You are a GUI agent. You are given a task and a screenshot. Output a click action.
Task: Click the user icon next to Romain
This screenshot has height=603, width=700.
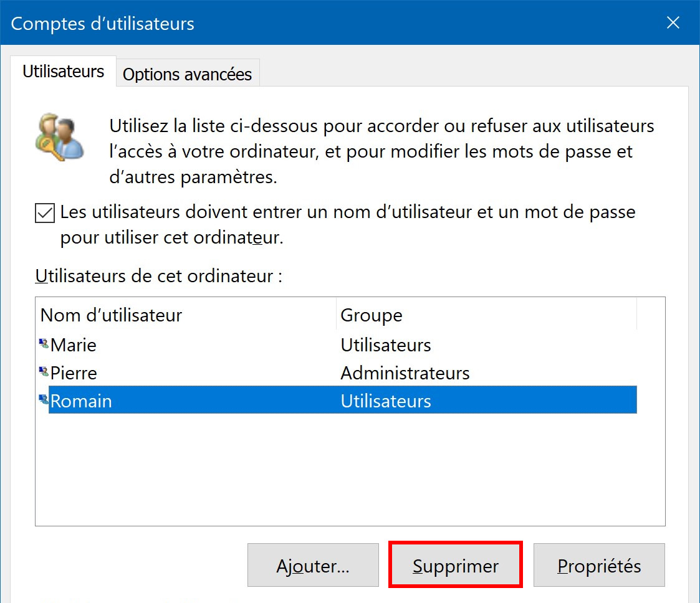pyautogui.click(x=44, y=400)
